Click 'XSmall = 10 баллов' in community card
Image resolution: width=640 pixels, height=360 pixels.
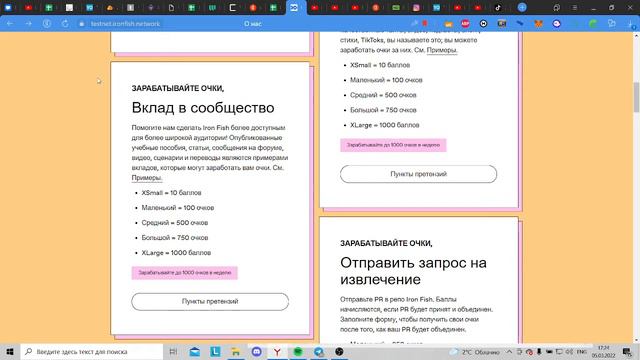[171, 193]
